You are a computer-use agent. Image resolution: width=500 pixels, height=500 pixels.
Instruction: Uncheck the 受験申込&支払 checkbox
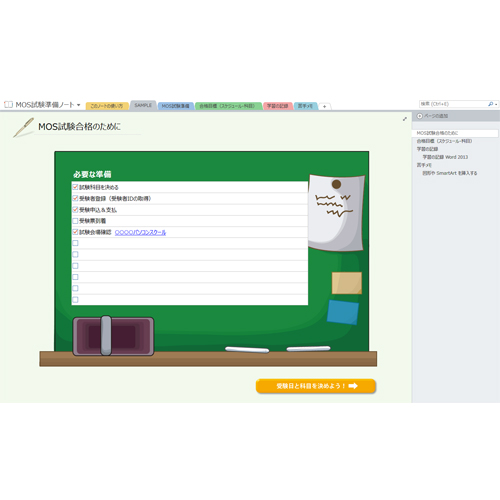75,209
